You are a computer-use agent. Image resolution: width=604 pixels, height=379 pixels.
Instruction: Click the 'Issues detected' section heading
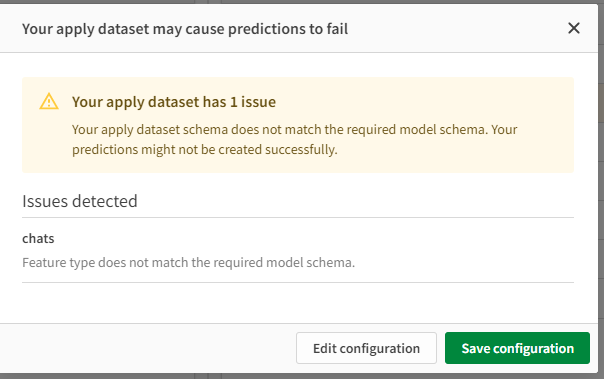[x=80, y=201]
